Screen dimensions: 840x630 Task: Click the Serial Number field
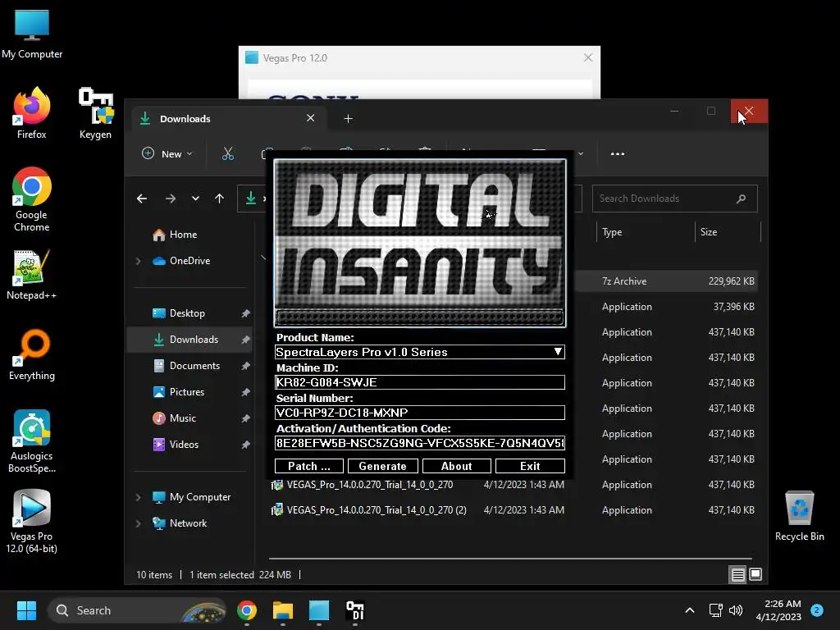click(x=420, y=413)
